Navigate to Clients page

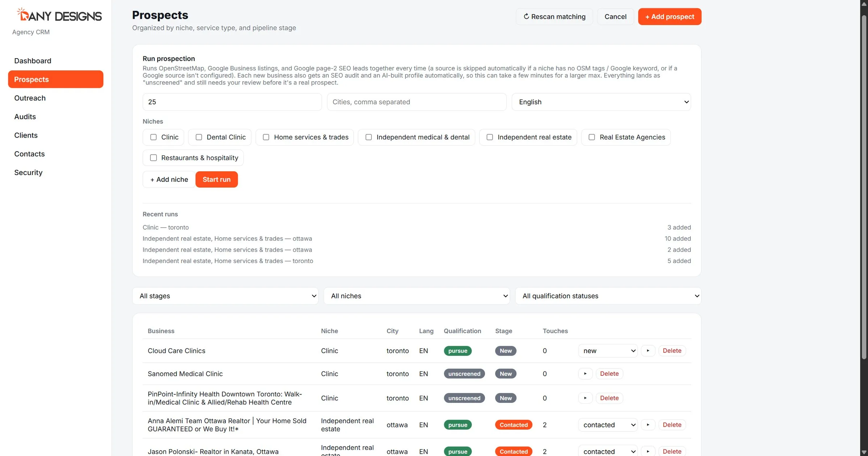point(56,135)
